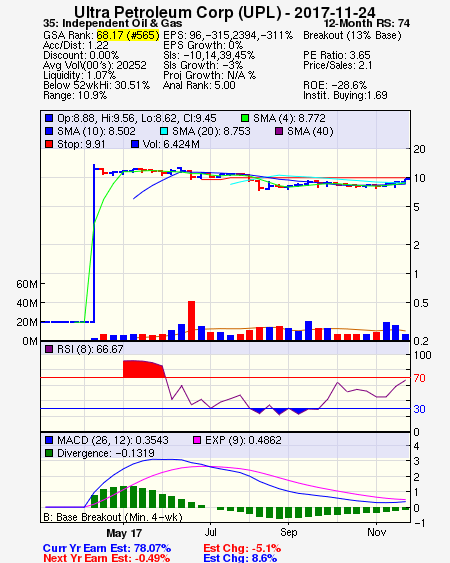450x563 pixels.
Task: Click the green SMA (4) legend swatch
Action: click(x=245, y=118)
